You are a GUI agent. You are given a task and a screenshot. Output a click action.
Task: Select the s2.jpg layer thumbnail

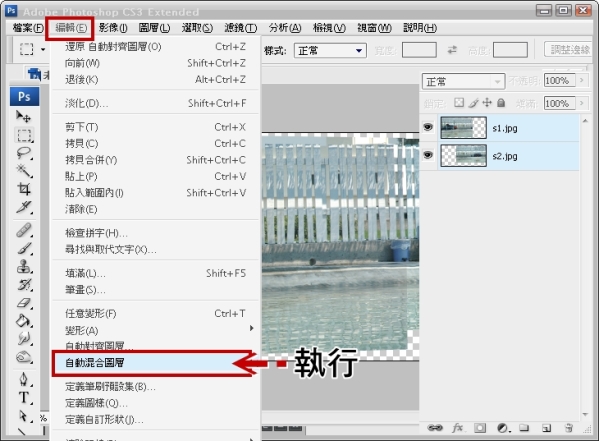463,155
